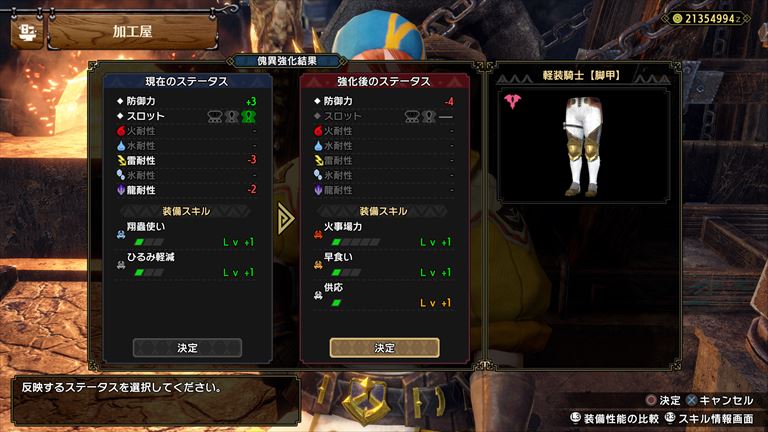Click the pink rarity emblem on armor preview
Image resolution: width=768 pixels, height=432 pixels.
coord(512,101)
